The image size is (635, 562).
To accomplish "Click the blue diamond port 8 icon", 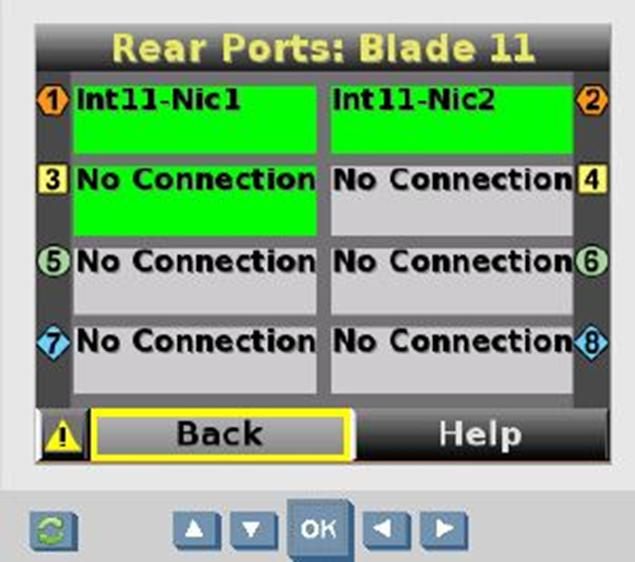I will click(x=591, y=343).
